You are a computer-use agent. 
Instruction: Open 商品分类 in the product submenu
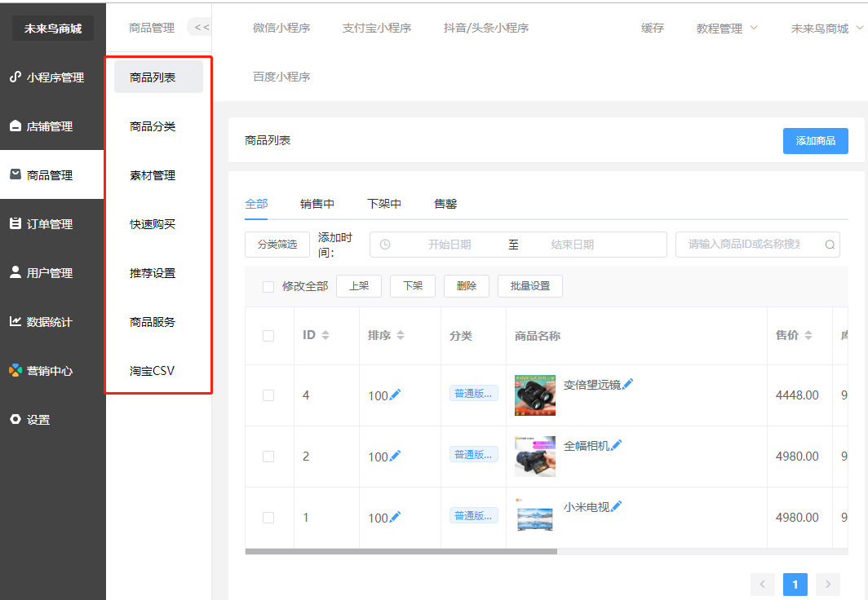click(153, 126)
